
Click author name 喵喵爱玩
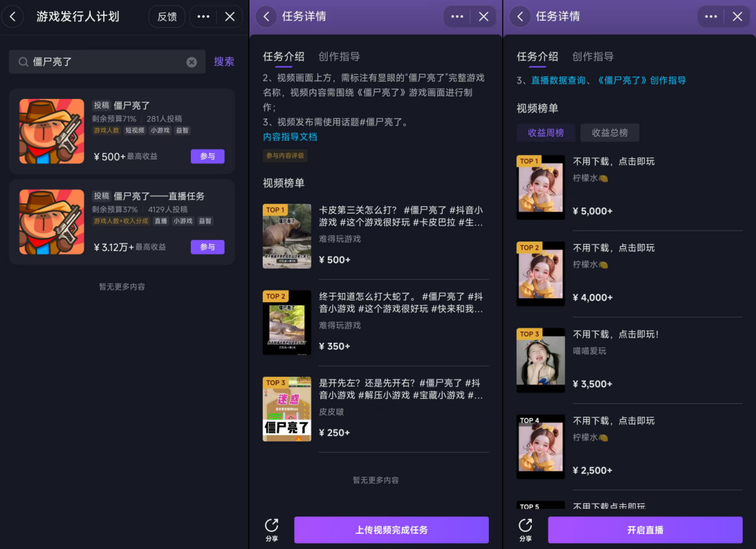click(589, 350)
